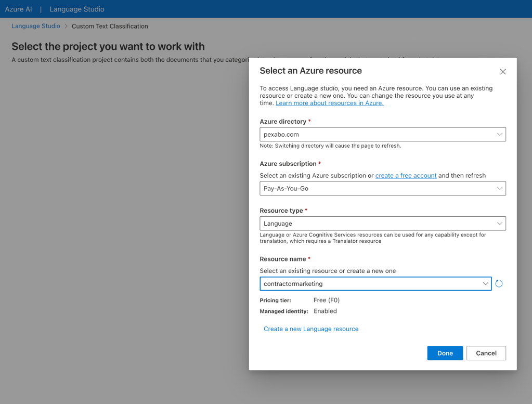Open the Azure subscription dropdown showing Pay-As-You-Go
The image size is (532, 404).
click(x=382, y=188)
